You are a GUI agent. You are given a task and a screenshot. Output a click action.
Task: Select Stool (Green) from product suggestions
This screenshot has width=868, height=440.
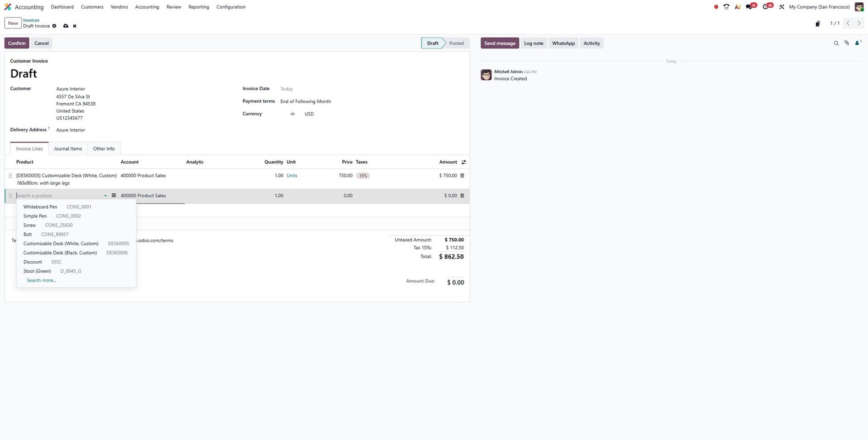(x=37, y=271)
